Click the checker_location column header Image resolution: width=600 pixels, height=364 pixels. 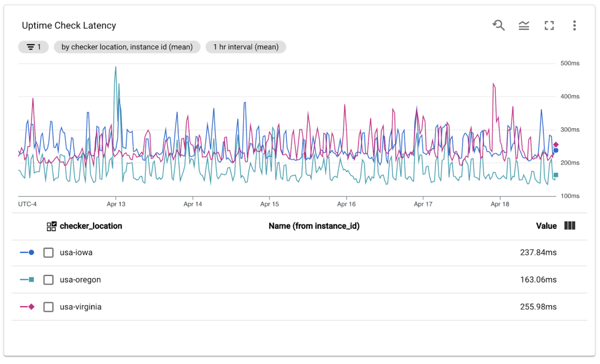click(x=91, y=226)
